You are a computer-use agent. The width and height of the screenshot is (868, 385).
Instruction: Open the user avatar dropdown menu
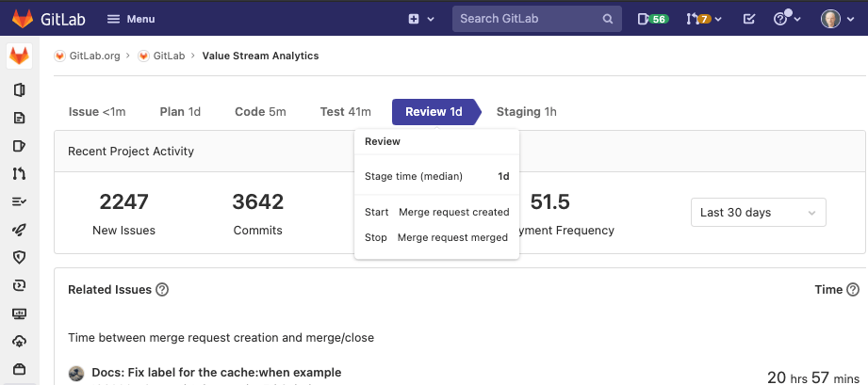838,19
